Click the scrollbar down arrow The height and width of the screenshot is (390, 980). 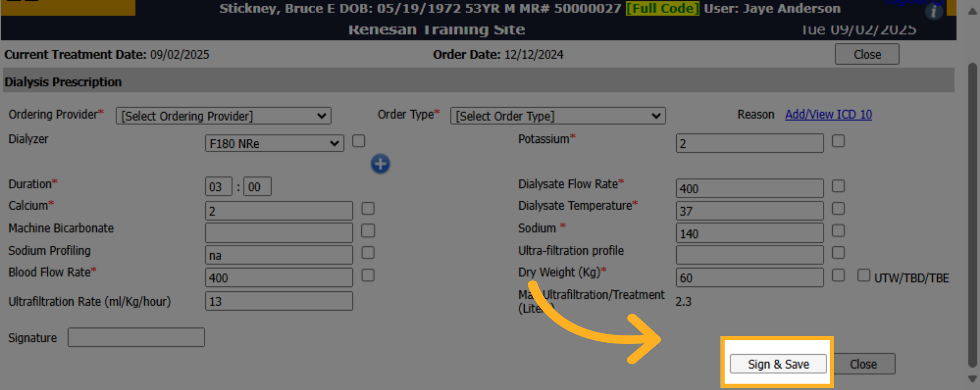[x=973, y=379]
